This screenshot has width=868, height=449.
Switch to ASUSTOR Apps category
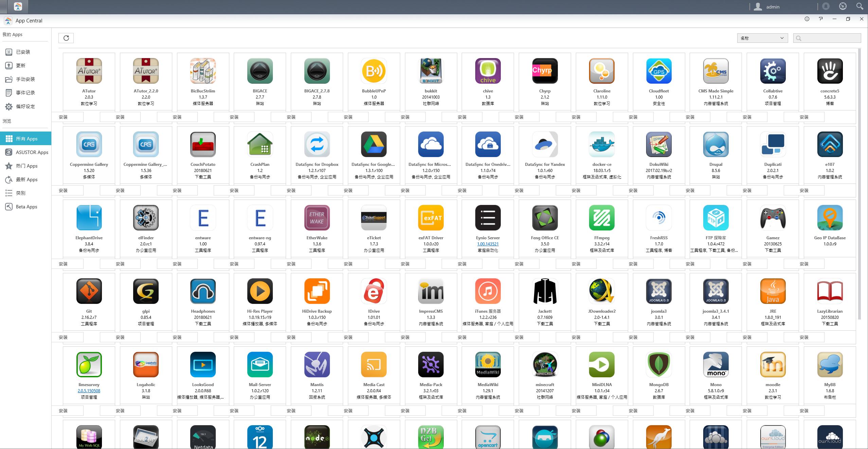coord(32,152)
